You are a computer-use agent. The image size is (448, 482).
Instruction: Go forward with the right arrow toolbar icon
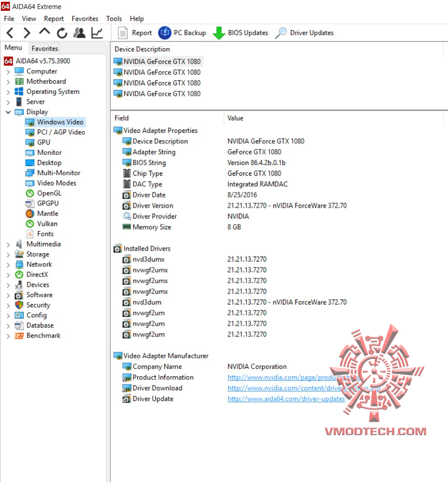(27, 33)
